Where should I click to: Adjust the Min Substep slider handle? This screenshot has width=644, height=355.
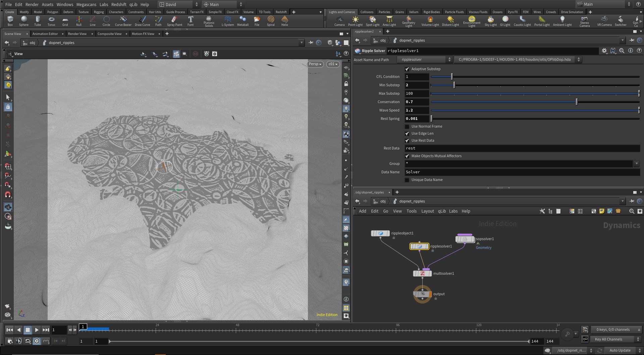pos(454,85)
